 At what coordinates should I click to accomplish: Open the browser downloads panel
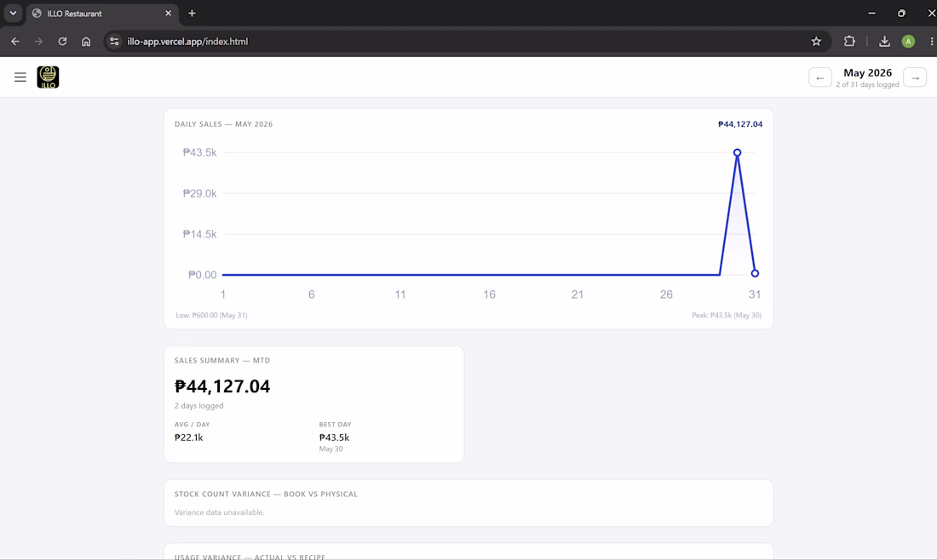coord(884,41)
